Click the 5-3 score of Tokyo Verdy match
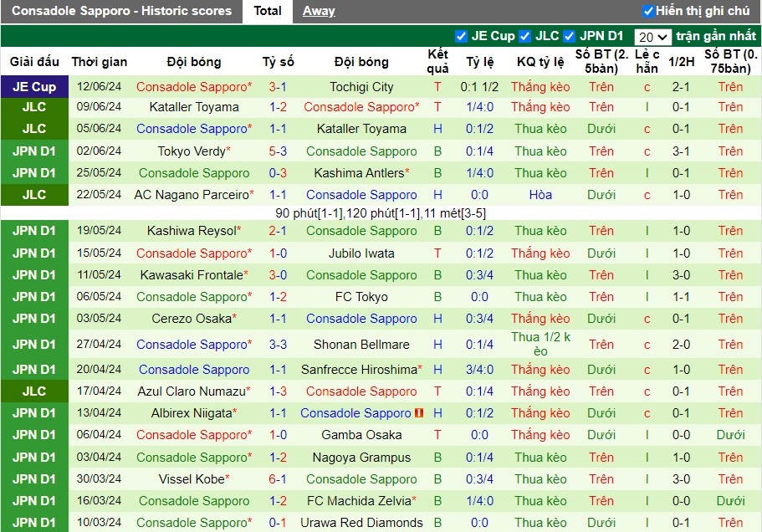Image resolution: width=762 pixels, height=532 pixels. [x=278, y=151]
